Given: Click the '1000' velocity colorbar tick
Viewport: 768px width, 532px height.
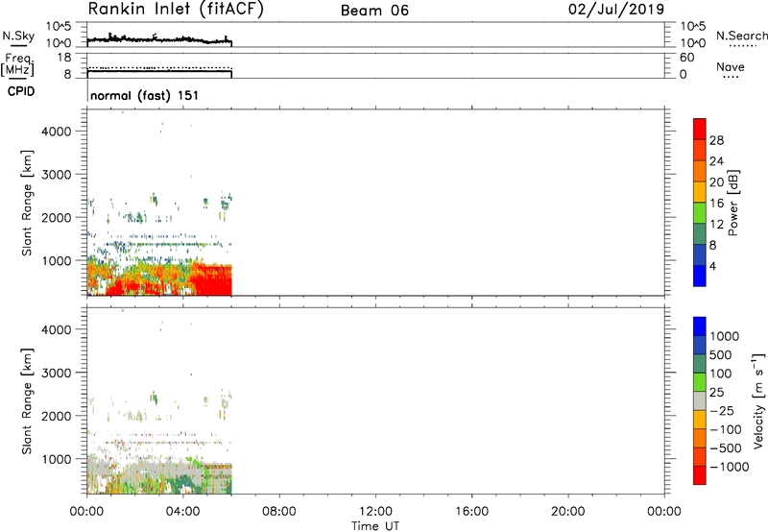Looking at the screenshot, I should [725, 336].
